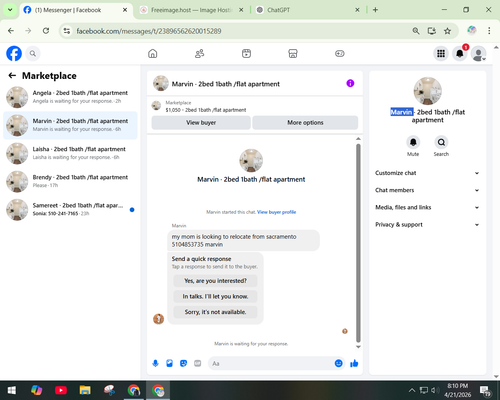Choose a sticker icon in composer
Viewport: 500px width, 400px height.
[183, 363]
